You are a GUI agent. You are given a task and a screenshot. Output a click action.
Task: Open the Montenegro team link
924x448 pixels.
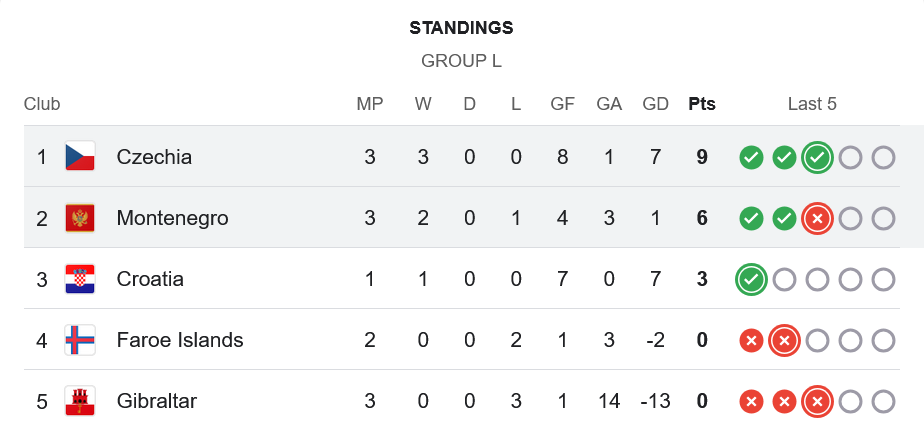click(x=172, y=218)
